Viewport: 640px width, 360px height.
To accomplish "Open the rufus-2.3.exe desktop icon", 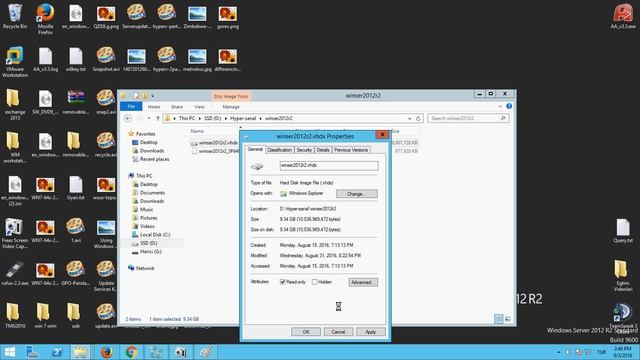I will 15,273.
